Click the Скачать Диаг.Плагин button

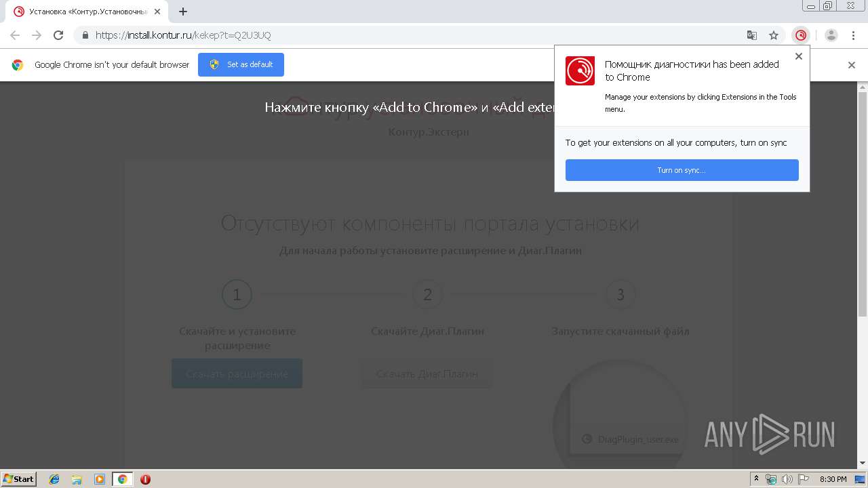(427, 373)
